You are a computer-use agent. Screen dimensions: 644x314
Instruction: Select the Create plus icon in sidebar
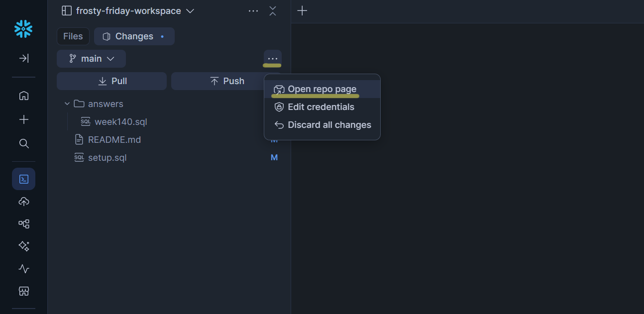click(23, 119)
